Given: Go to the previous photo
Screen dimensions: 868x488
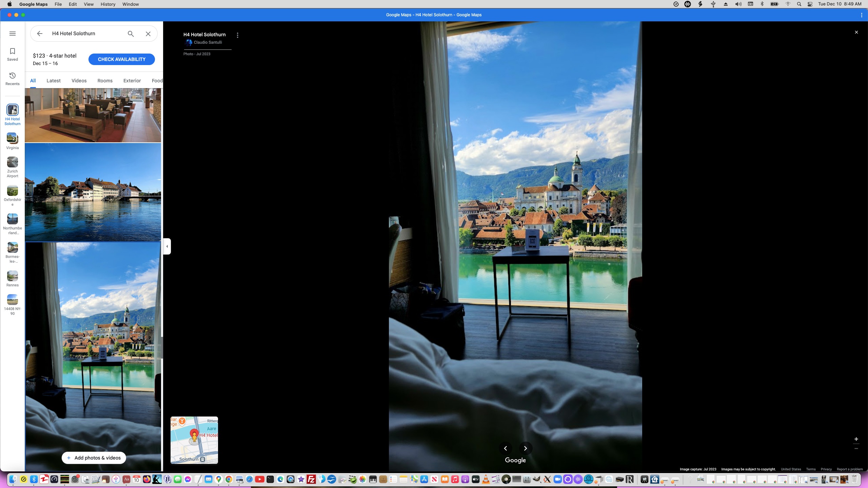Looking at the screenshot, I should click(x=506, y=448).
